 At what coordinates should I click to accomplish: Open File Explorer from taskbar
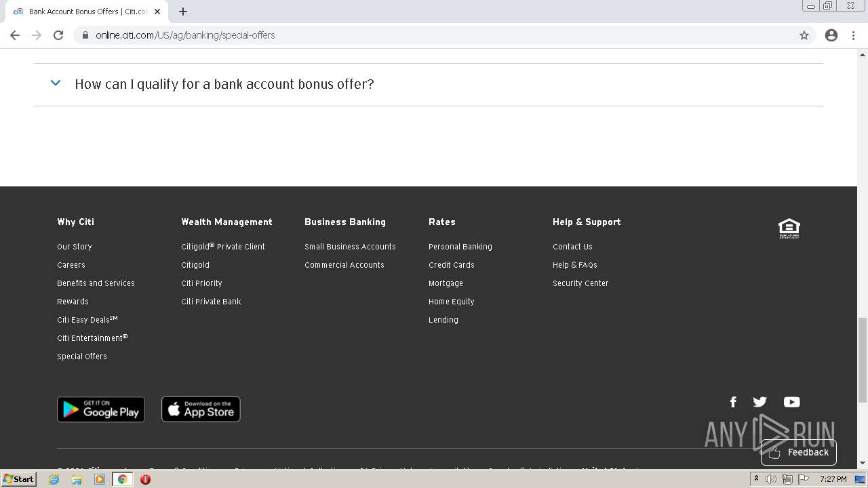(77, 479)
